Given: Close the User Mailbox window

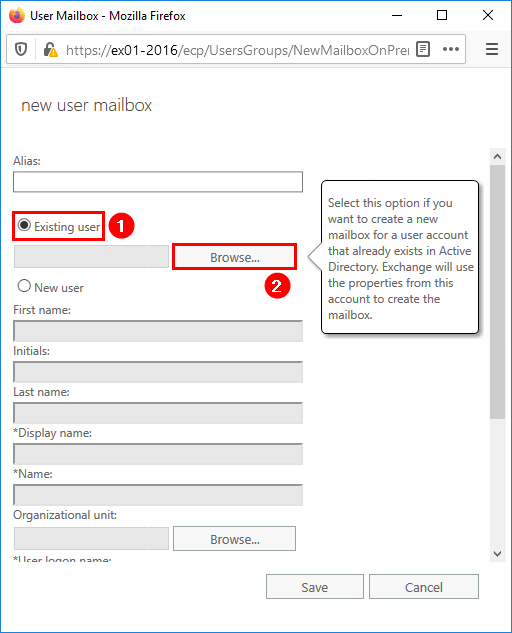Looking at the screenshot, I should click(488, 15).
